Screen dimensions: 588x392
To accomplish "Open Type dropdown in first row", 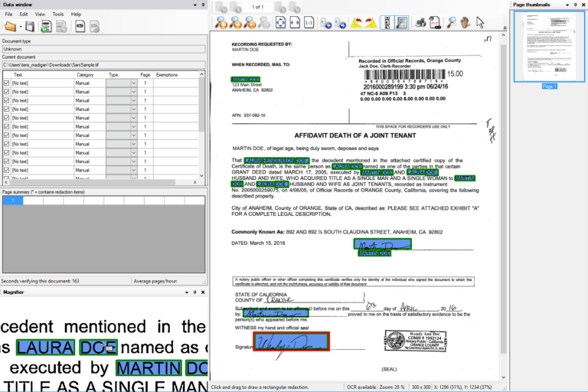I will click(133, 82).
